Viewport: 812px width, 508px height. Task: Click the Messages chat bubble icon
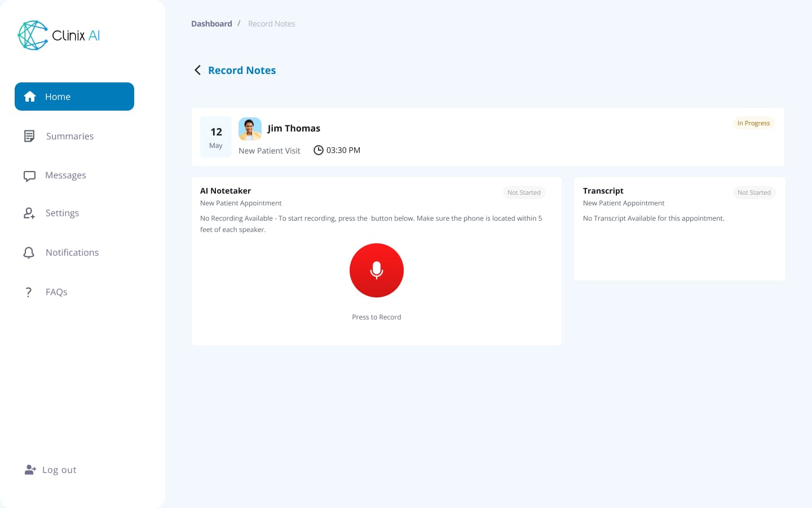(29, 176)
